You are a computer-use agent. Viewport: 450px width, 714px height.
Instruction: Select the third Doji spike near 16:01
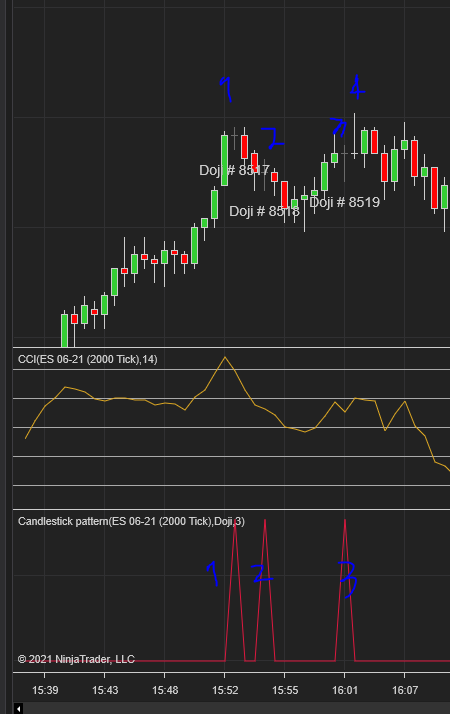[345, 590]
